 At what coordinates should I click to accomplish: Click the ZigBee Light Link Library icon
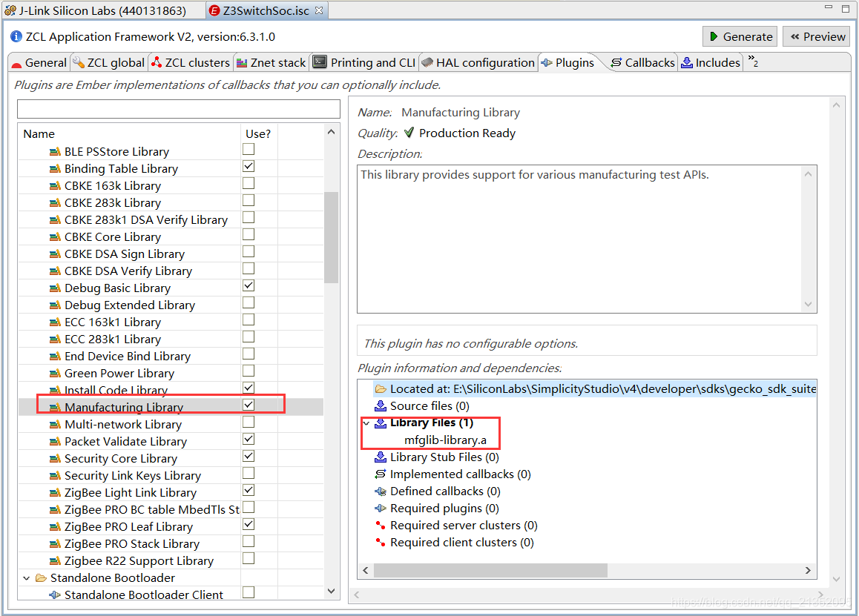[x=55, y=493]
